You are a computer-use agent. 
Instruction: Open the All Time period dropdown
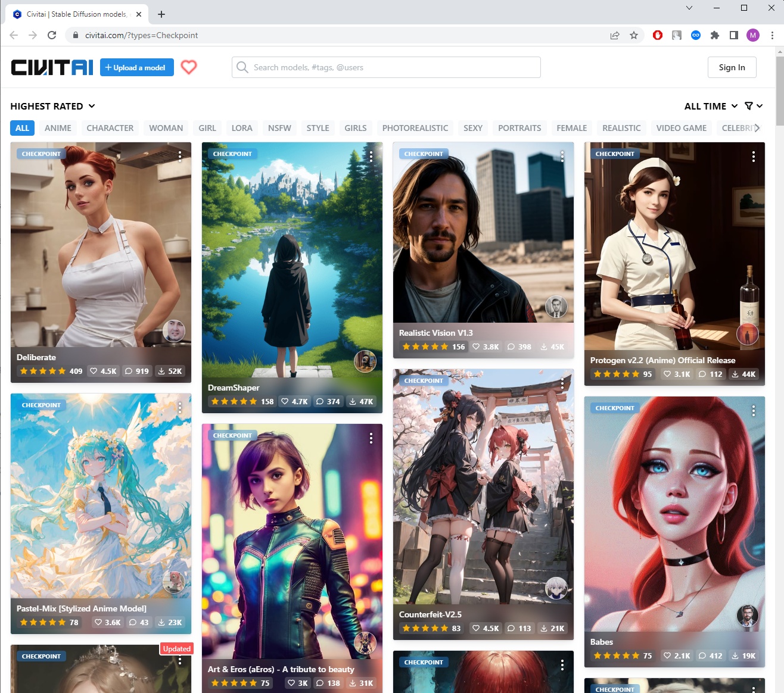tap(711, 106)
